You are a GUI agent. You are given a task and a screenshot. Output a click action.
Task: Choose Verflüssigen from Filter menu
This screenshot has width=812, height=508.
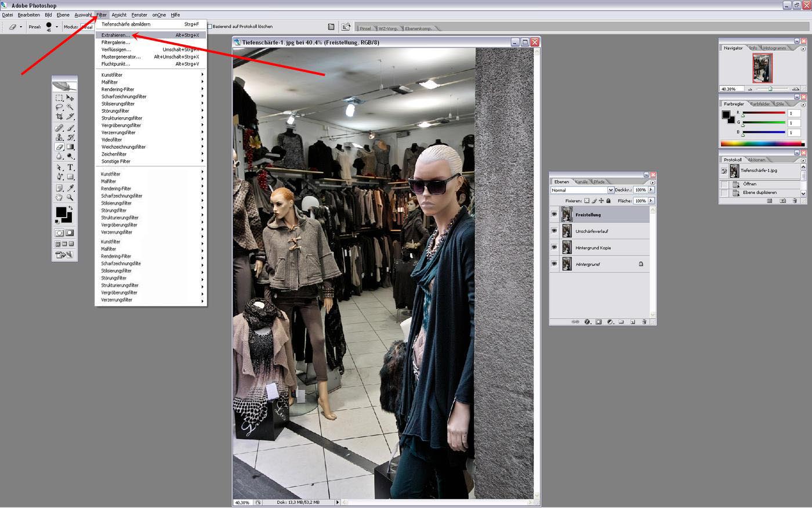[151, 49]
